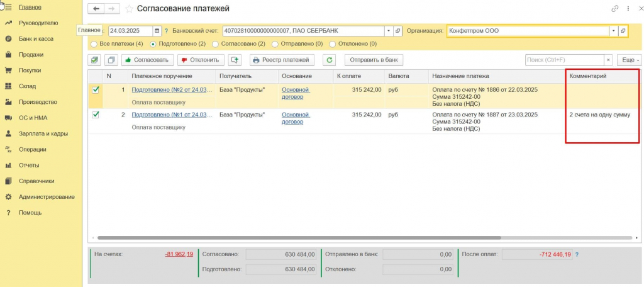
Task: Open the Покупки menu section
Action: coord(30,70)
